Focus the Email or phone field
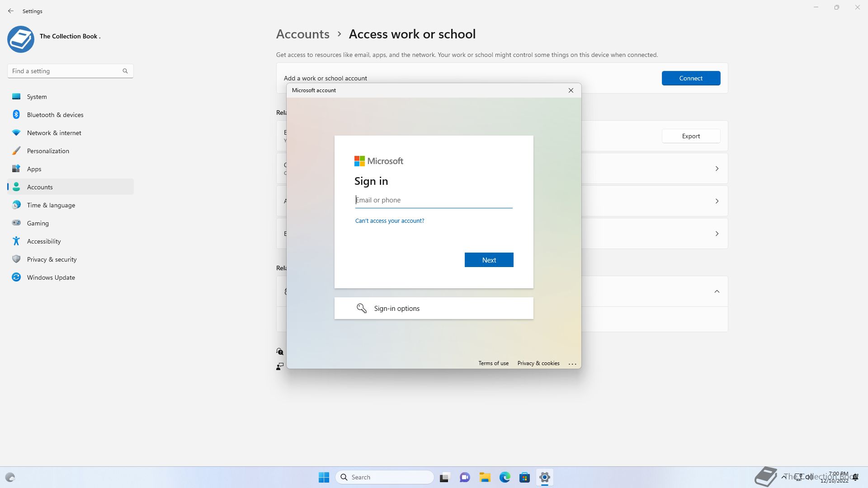 click(434, 200)
